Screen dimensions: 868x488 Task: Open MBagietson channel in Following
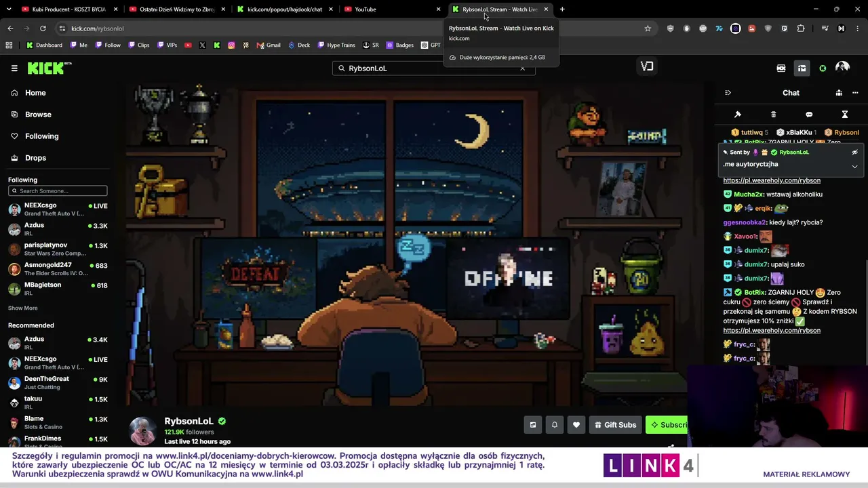58,288
